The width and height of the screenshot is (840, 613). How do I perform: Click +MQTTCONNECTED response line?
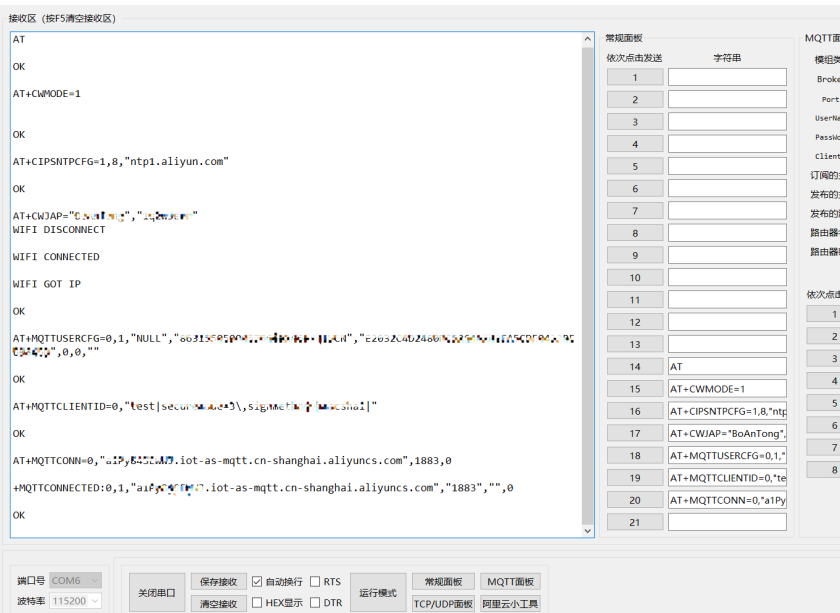tap(263, 488)
